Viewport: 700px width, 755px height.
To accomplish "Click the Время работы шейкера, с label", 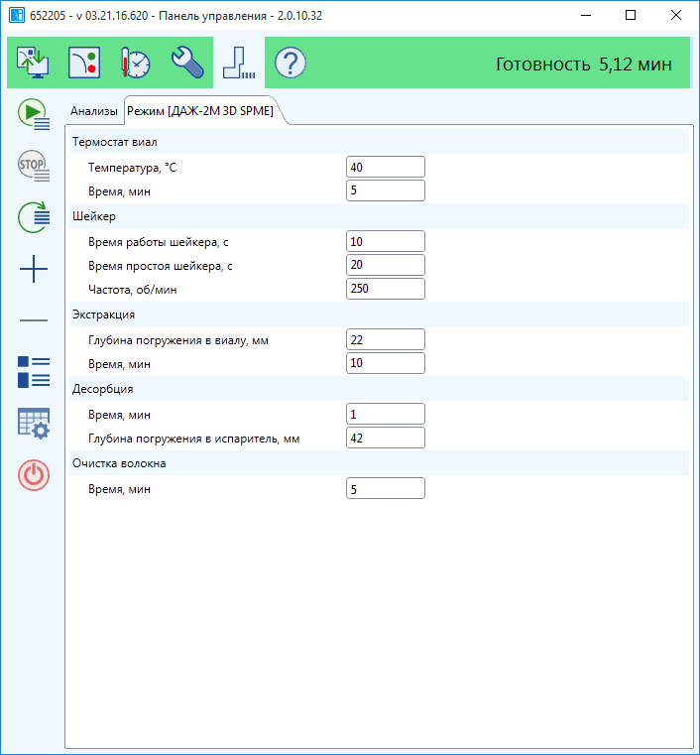I will tap(159, 242).
